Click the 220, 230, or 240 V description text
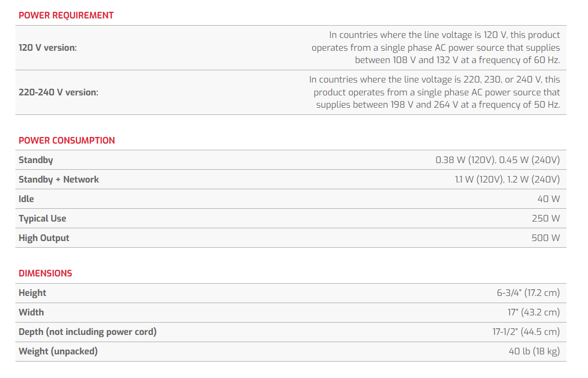Viewport: 588px width, 378px height. [x=435, y=92]
